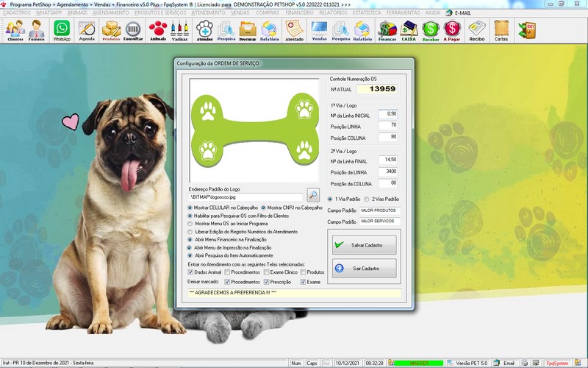Open the Recibo receipt icon
This screenshot has height=368, width=588.
477,30
